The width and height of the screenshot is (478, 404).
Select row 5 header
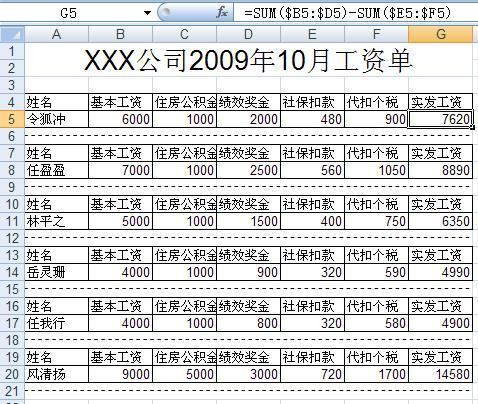point(12,119)
